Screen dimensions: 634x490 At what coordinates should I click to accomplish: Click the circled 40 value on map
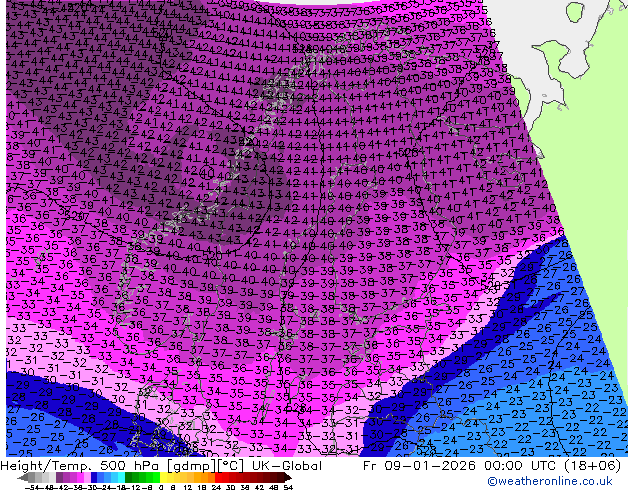coord(207,173)
